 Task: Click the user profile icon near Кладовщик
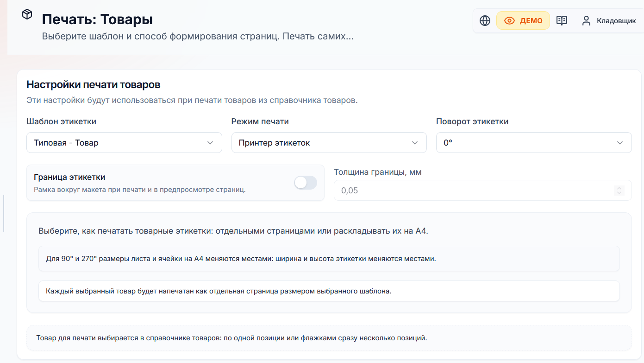click(x=586, y=21)
